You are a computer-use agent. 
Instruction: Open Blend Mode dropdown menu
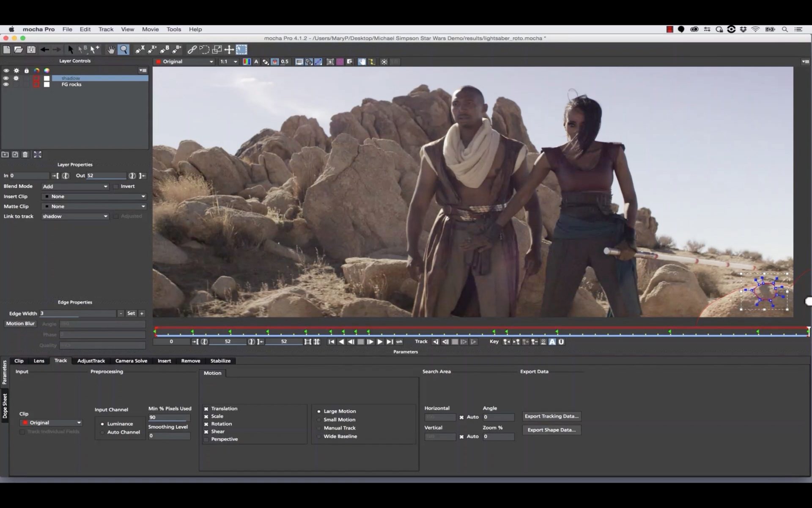coord(74,185)
